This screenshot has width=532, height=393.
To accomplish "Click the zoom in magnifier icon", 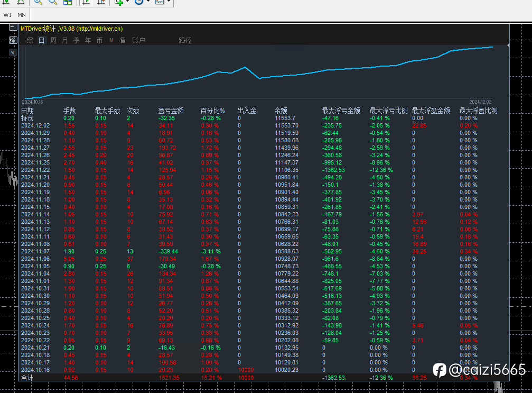I will [x=38, y=3].
